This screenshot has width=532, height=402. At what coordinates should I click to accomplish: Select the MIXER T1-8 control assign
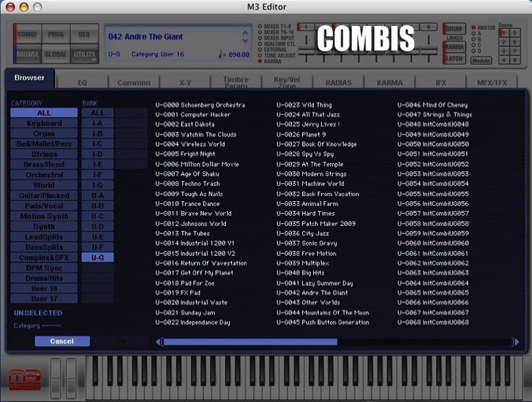tap(260, 27)
